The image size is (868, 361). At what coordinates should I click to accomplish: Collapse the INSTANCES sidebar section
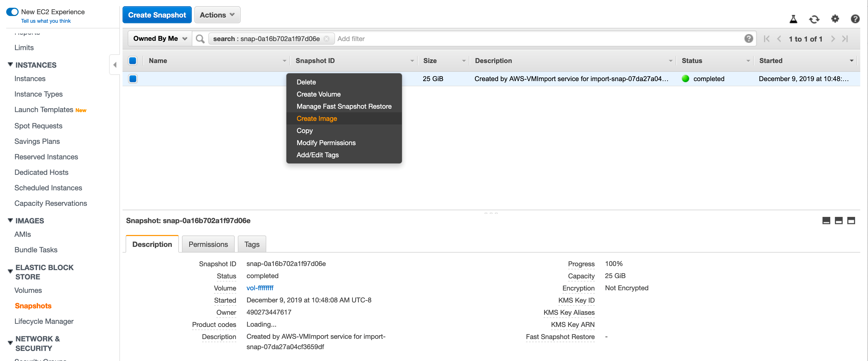(x=10, y=64)
